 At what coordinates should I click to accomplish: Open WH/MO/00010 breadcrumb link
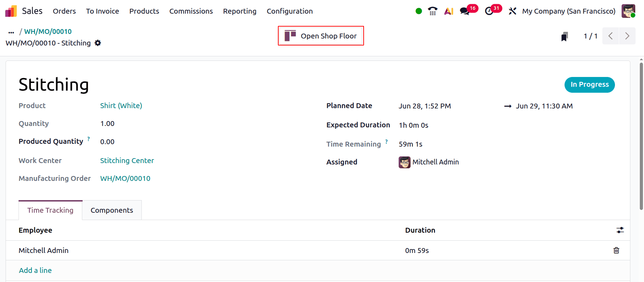pos(48,31)
